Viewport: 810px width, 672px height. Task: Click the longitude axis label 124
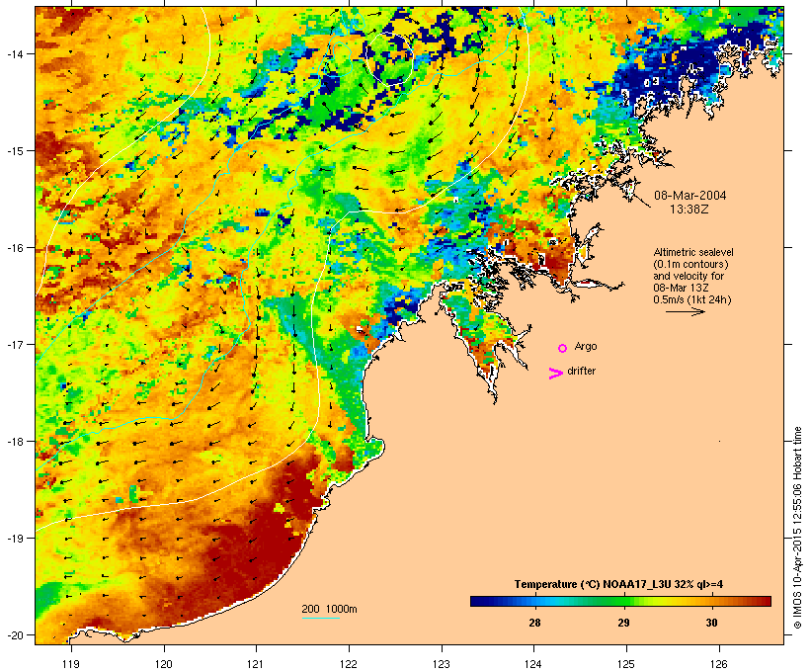pyautogui.click(x=533, y=664)
